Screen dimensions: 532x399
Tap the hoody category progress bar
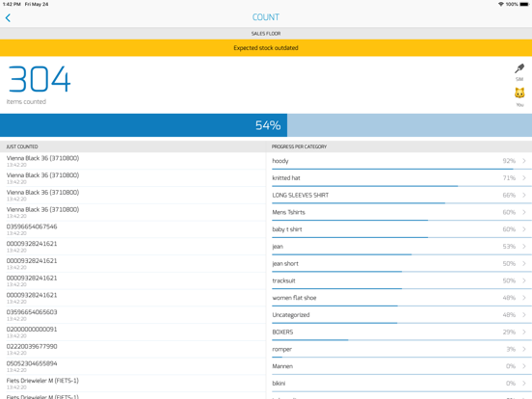(402, 169)
